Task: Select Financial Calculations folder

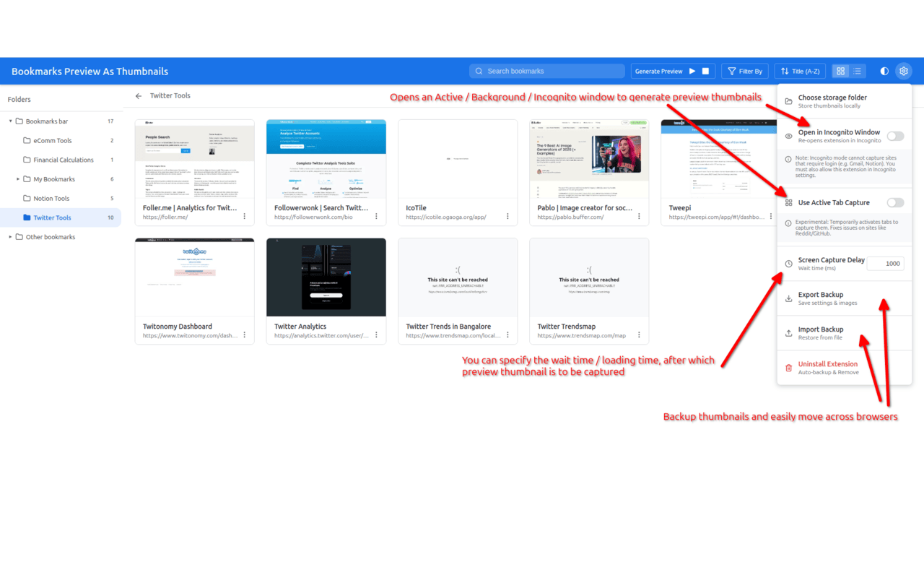Action: point(61,160)
